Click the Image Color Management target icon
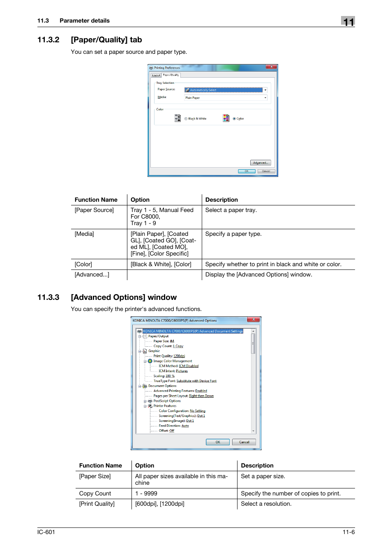The width and height of the screenshot is (392, 555). (x=150, y=361)
